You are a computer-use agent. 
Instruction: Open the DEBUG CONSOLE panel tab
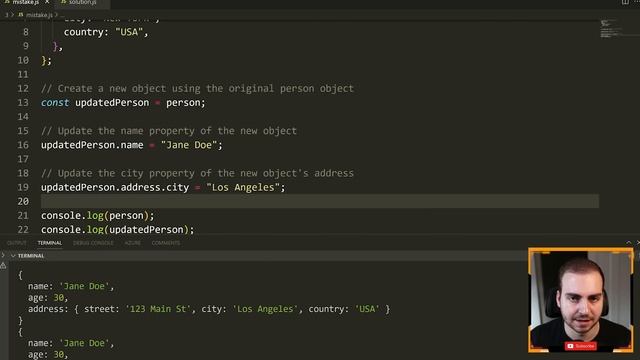[x=93, y=243]
